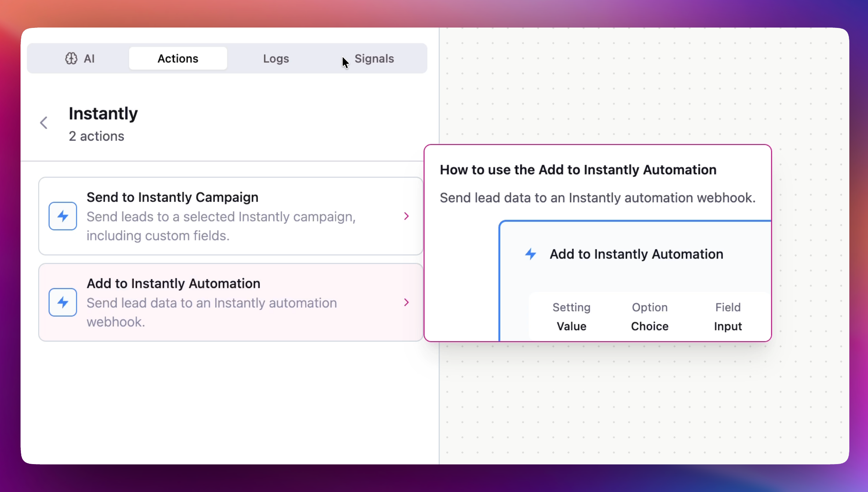Screen dimensions: 868x492
Task: Click the AI brain icon in tabs
Action: [71, 58]
